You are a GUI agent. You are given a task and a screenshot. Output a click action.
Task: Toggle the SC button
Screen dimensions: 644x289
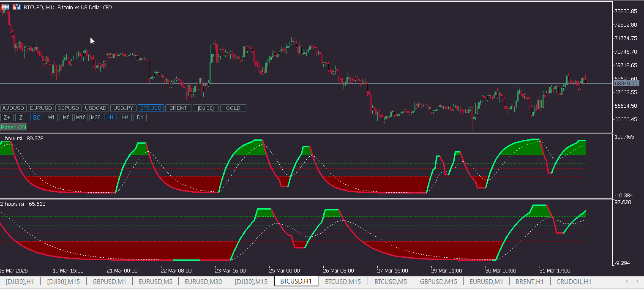[37, 117]
